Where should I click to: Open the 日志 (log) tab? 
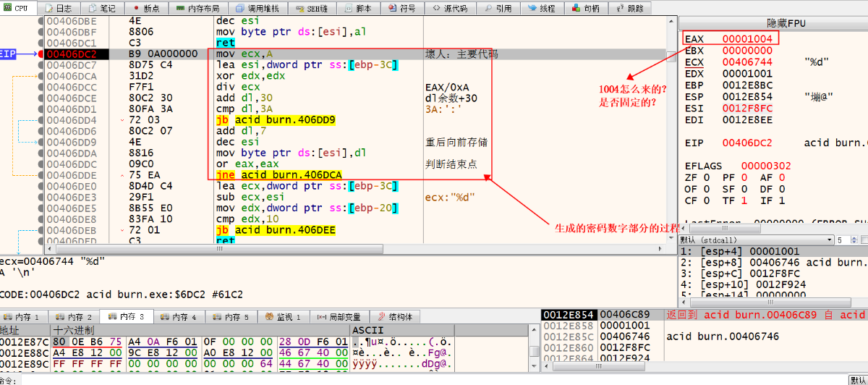[59, 8]
